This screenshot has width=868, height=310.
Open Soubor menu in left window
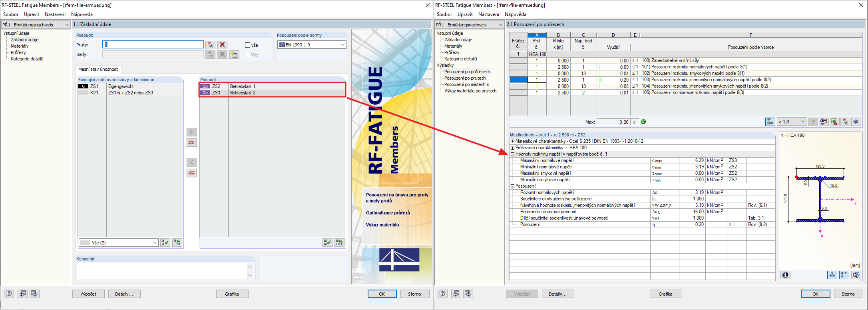click(11, 14)
